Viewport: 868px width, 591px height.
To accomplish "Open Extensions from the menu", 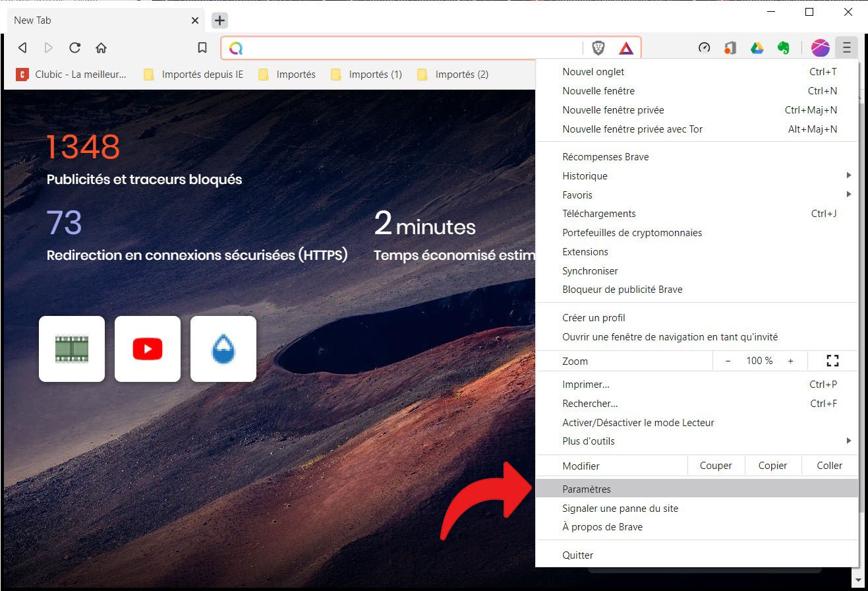I will click(697, 252).
